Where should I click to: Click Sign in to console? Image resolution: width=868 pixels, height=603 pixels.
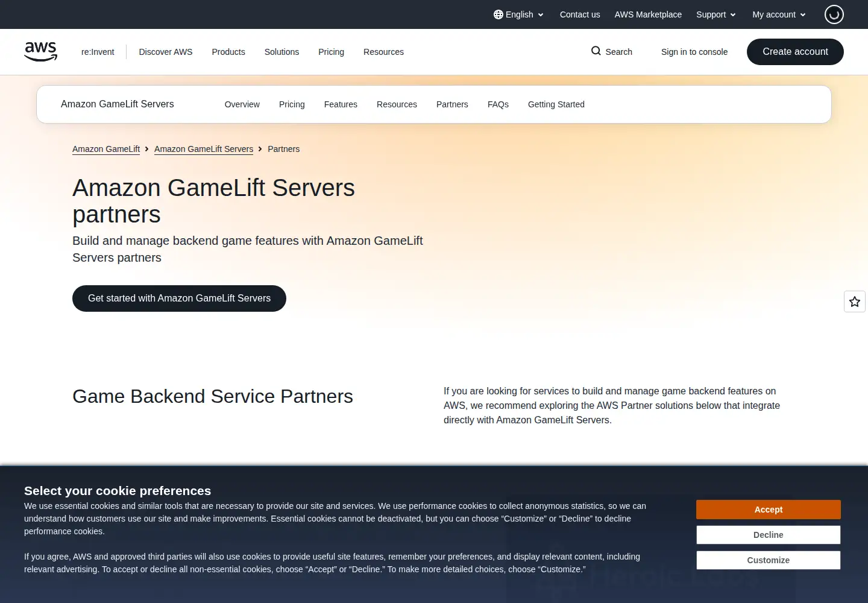pyautogui.click(x=694, y=52)
